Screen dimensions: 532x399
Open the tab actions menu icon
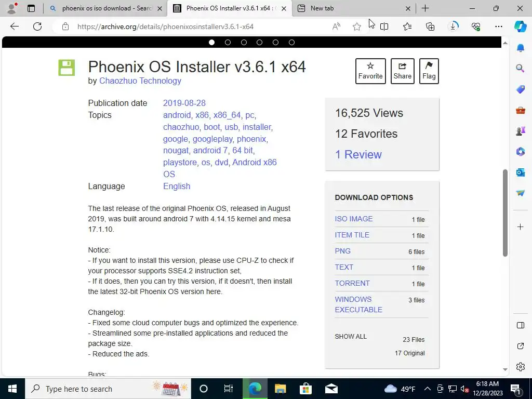[x=31, y=8]
